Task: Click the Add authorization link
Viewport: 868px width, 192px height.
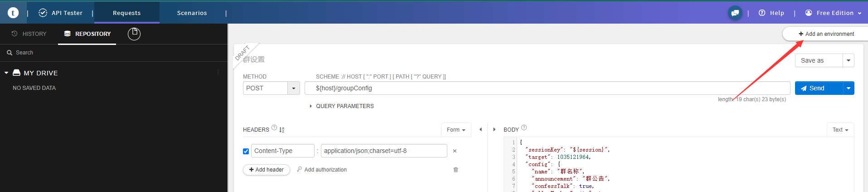Action: pos(322,170)
